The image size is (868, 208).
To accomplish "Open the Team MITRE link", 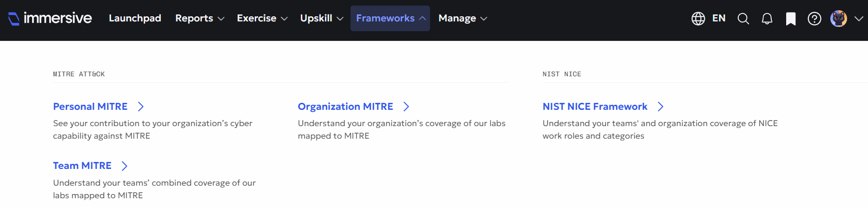I will point(82,166).
